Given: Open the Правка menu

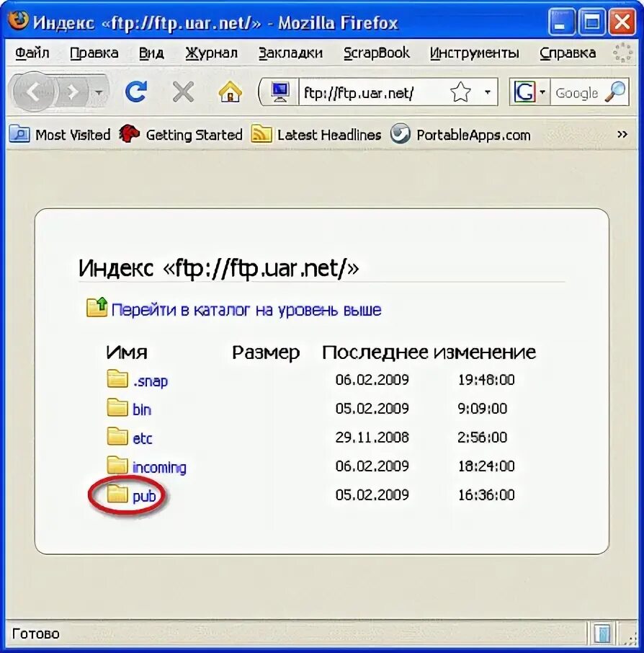Looking at the screenshot, I should coord(94,53).
